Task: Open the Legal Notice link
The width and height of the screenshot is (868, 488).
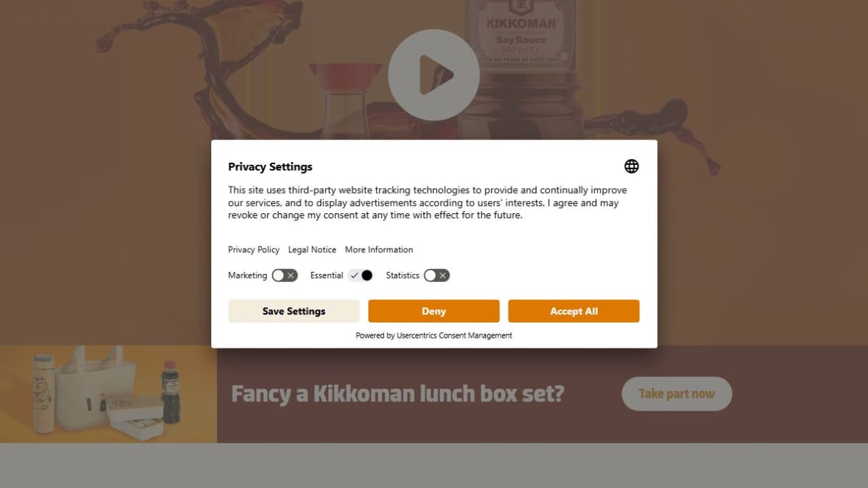Action: tap(312, 249)
